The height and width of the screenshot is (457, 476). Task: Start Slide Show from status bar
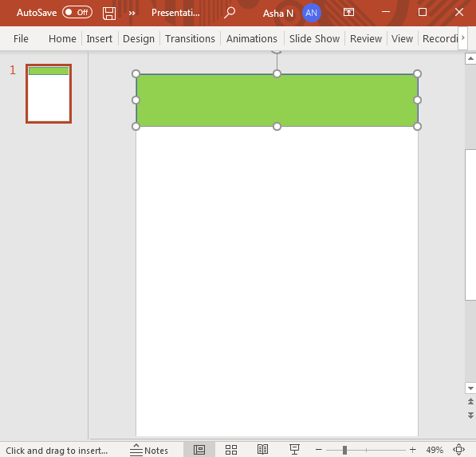point(294,450)
